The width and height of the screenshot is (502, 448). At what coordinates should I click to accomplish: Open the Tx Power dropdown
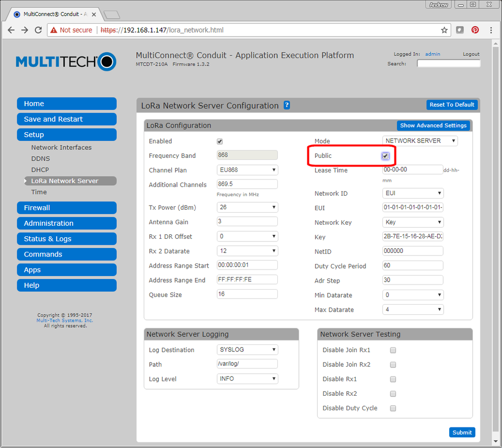click(247, 207)
